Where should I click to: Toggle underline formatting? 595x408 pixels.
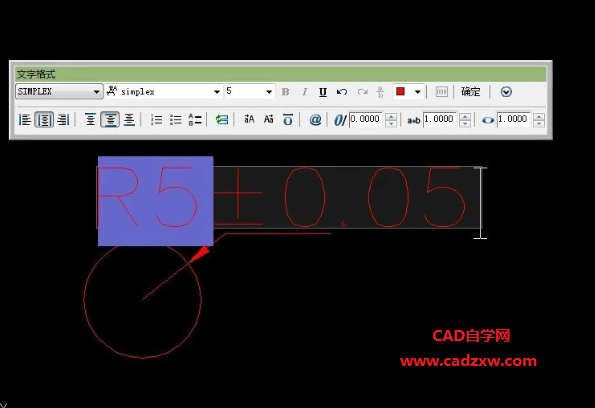[x=323, y=92]
